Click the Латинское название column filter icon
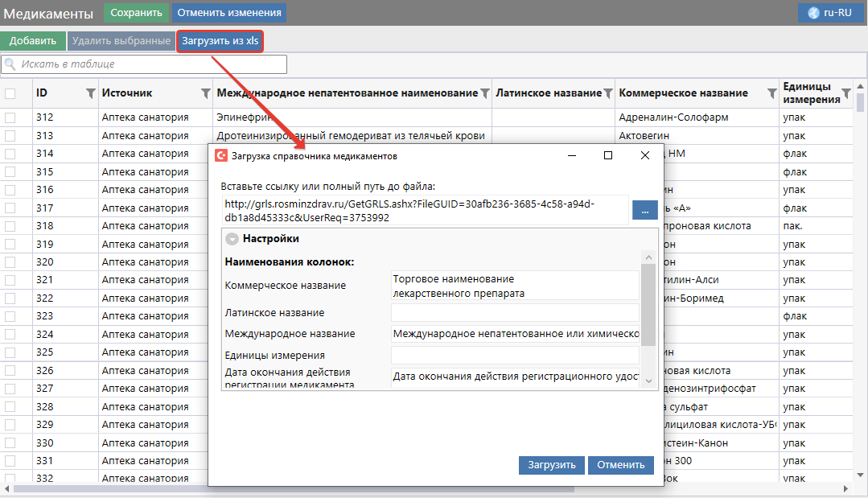Viewport: 868px width, 498px height. pos(608,93)
